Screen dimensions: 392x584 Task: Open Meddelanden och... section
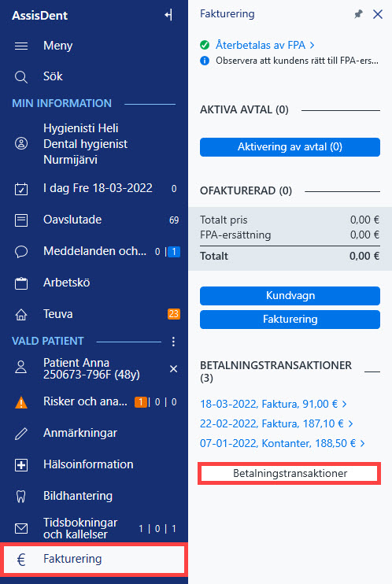coord(94,251)
